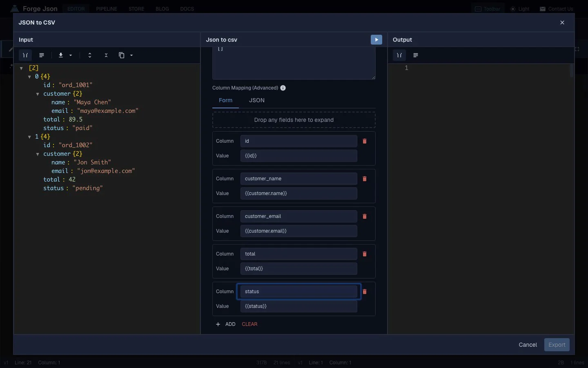Viewport: 588px width, 368px height.
Task: Run the Json to csv conversion
Action: click(x=376, y=40)
